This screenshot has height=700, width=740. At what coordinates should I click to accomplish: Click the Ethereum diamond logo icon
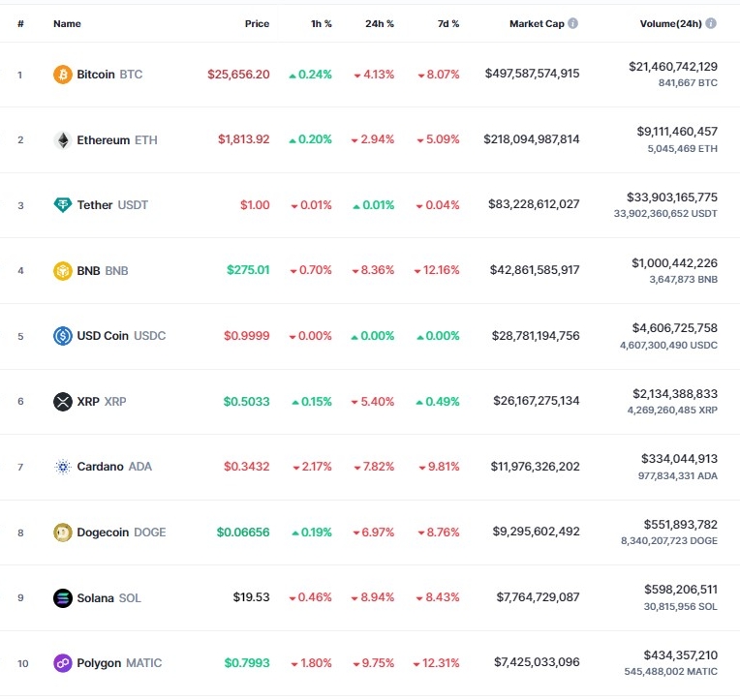click(x=62, y=140)
